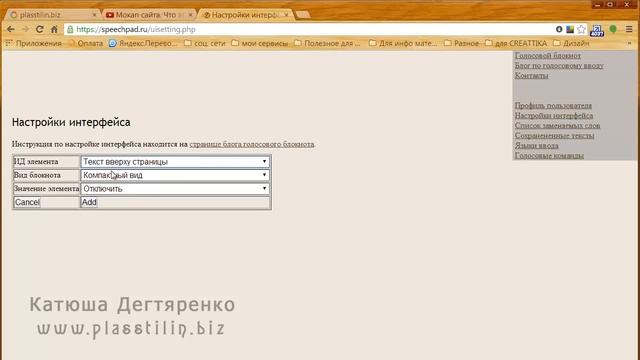The image size is (640, 360).
Task: Expand the Значение элемента dropdown
Action: (175, 189)
